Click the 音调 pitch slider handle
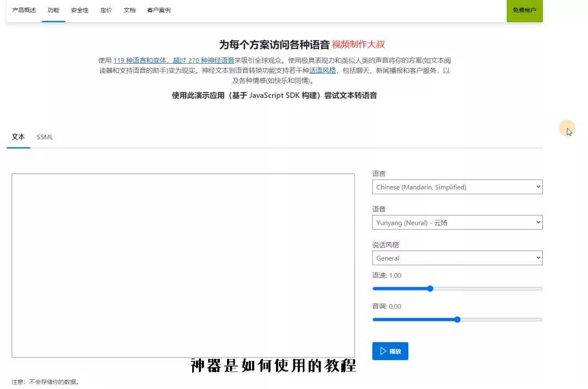This screenshot has height=389, width=588. (x=457, y=320)
